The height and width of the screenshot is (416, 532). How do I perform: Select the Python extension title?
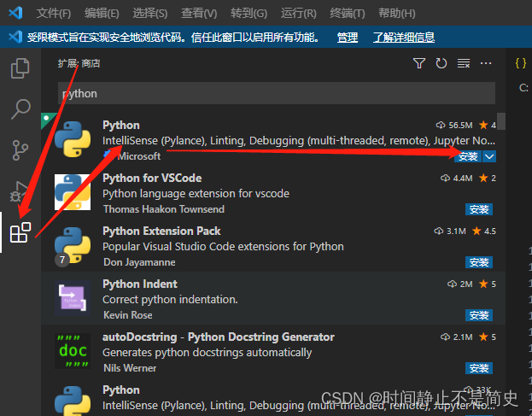click(x=121, y=126)
